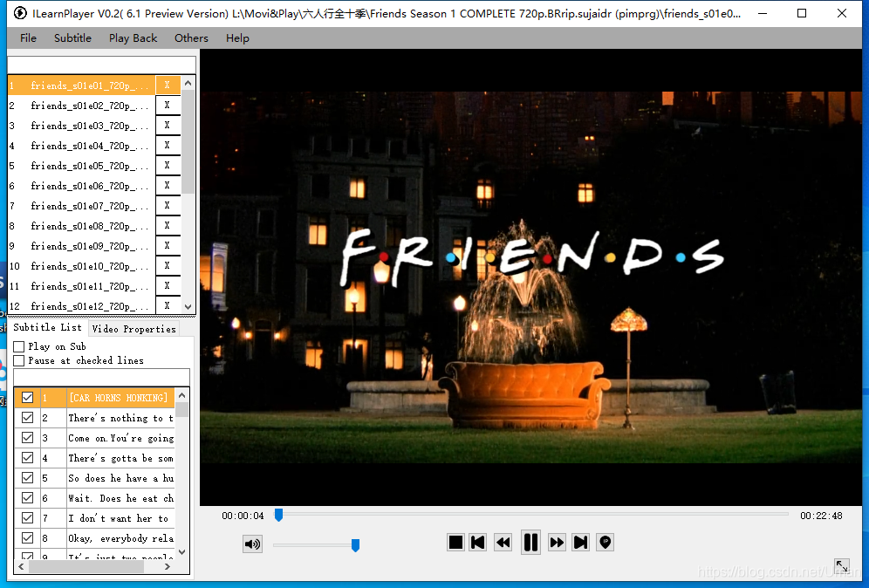869x588 pixels.
Task: Remove friends_s01e10 with its X button
Action: pos(168,266)
